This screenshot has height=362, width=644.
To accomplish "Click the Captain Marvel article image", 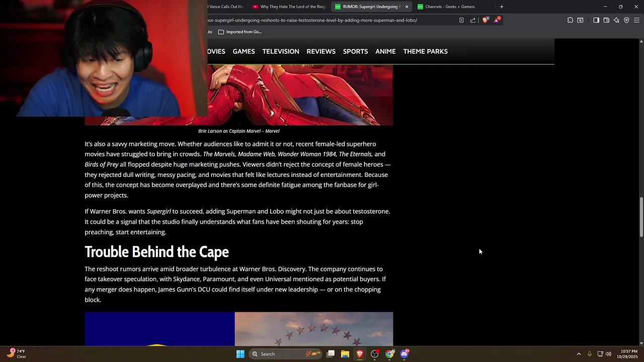I will [x=300, y=95].
